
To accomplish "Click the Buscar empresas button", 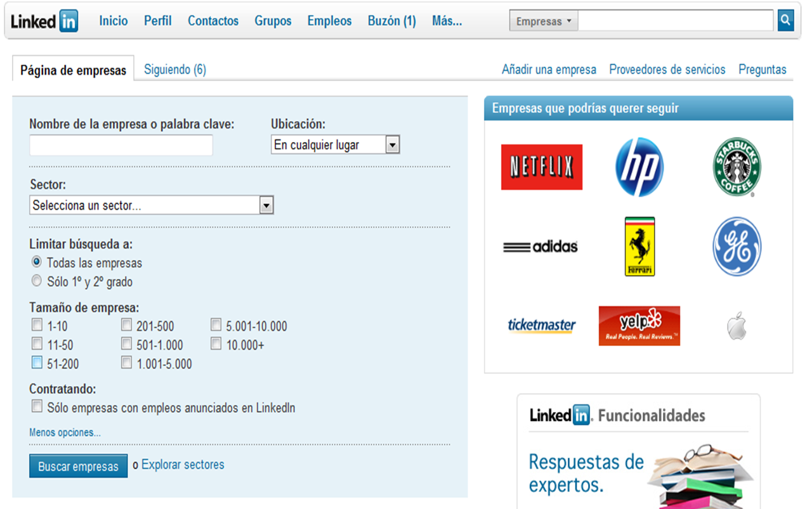I will (x=78, y=467).
